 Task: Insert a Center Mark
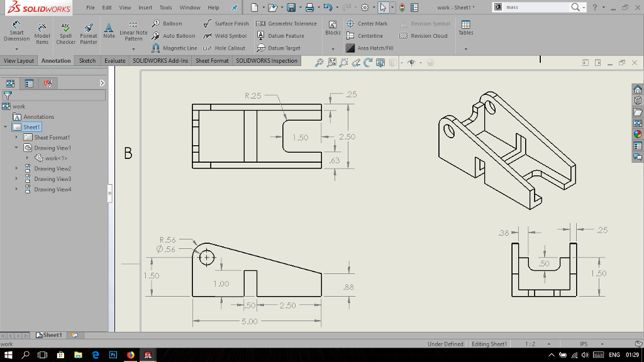tap(367, 23)
